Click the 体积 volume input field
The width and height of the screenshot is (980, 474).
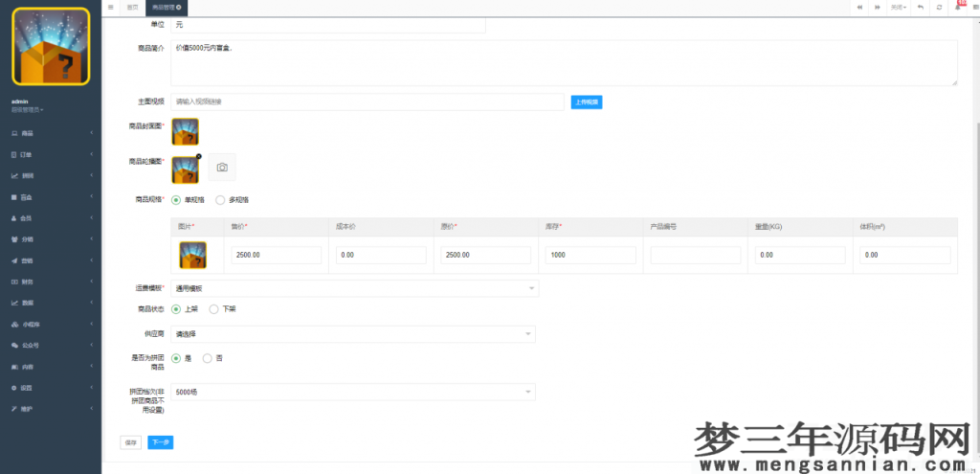point(905,255)
